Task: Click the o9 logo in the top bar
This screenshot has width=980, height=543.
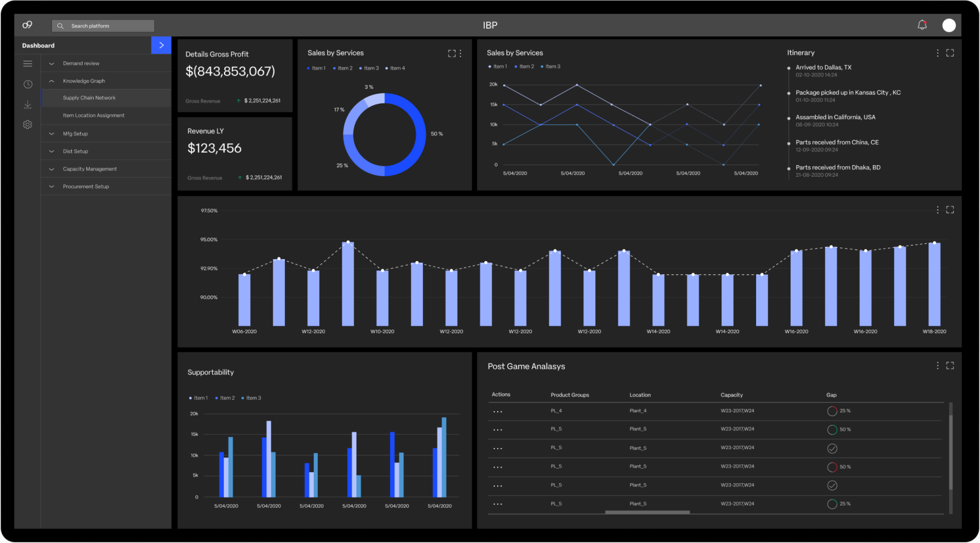Action: (27, 25)
